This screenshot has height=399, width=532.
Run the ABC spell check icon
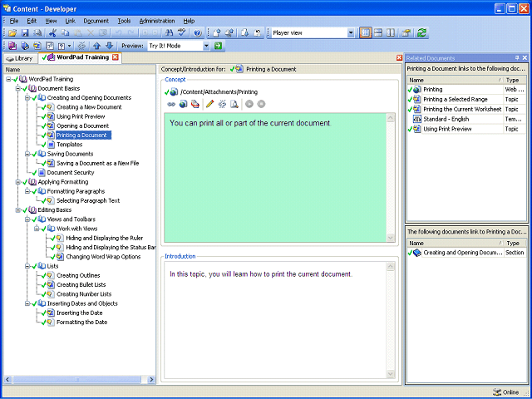pos(182,33)
